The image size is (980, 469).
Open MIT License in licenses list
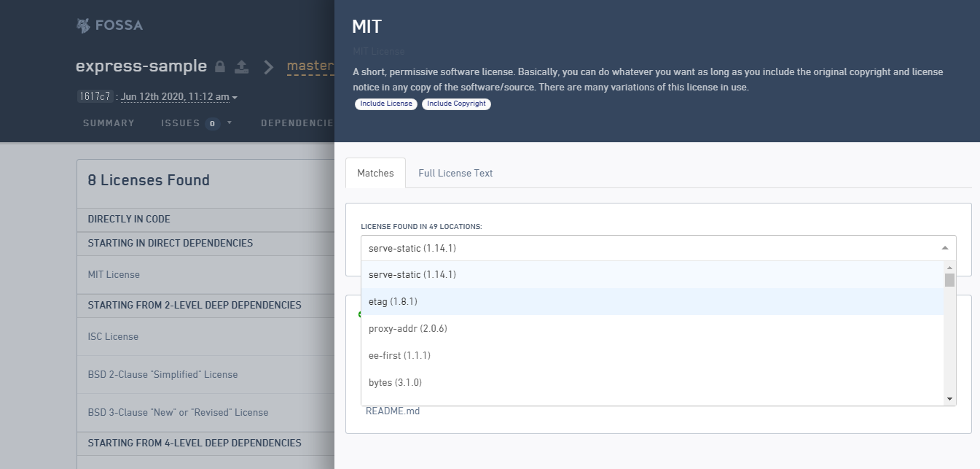114,274
